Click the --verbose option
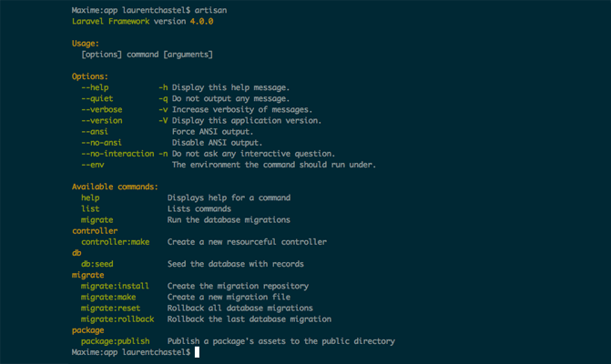This screenshot has width=611, height=364. point(102,109)
